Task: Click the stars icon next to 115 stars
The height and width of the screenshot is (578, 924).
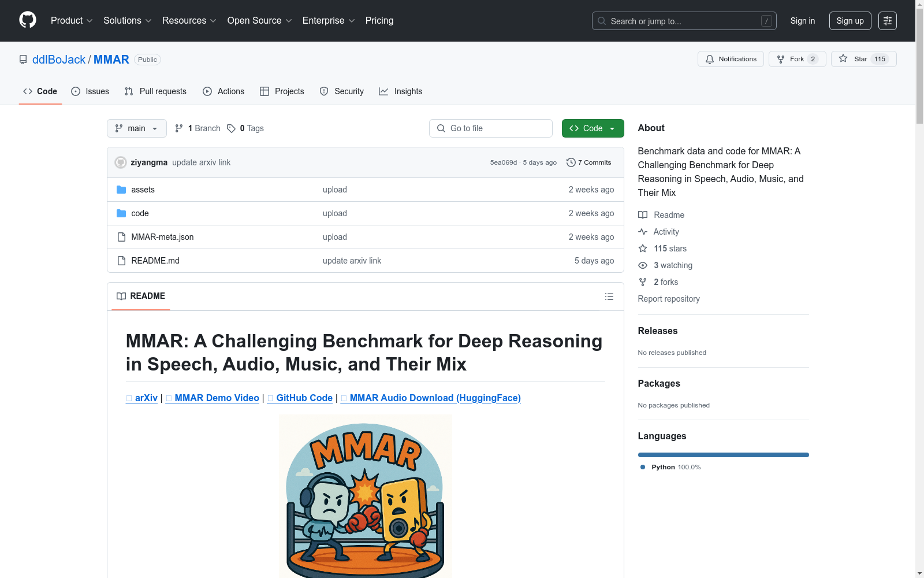Action: point(643,249)
